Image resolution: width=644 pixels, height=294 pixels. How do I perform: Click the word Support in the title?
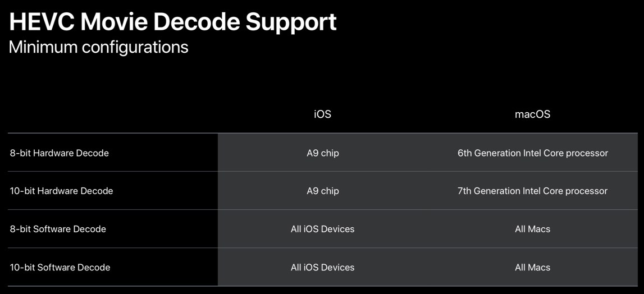[x=291, y=24]
